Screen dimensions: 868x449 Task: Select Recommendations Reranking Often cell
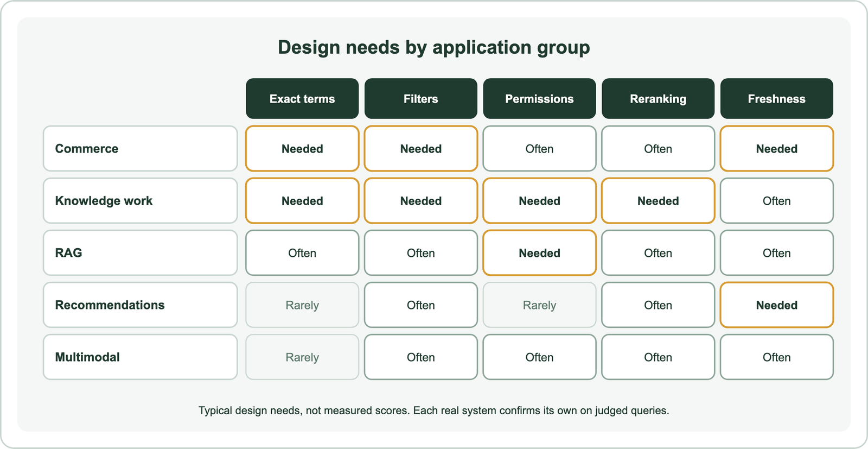(658, 305)
